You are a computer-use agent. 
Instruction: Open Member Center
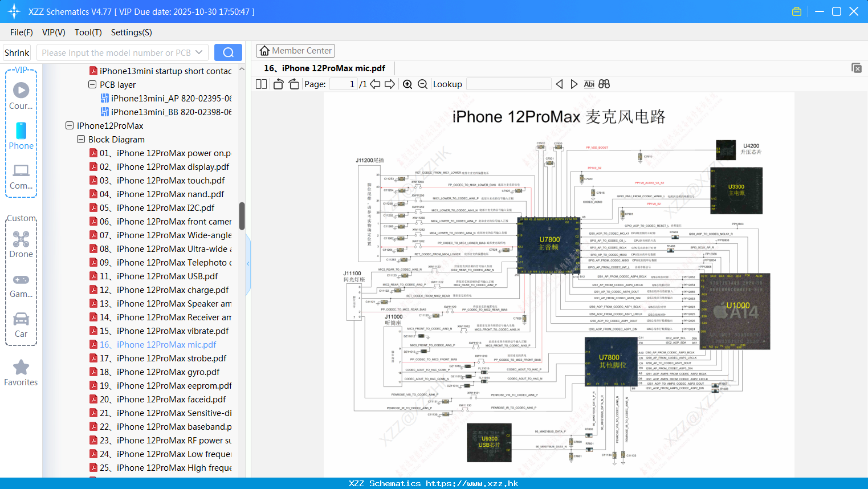[x=295, y=51]
